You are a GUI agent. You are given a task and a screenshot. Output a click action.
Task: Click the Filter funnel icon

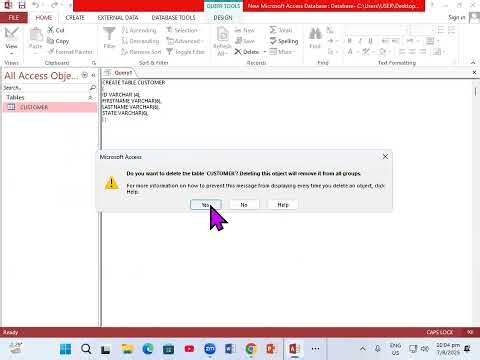pyautogui.click(x=109, y=34)
